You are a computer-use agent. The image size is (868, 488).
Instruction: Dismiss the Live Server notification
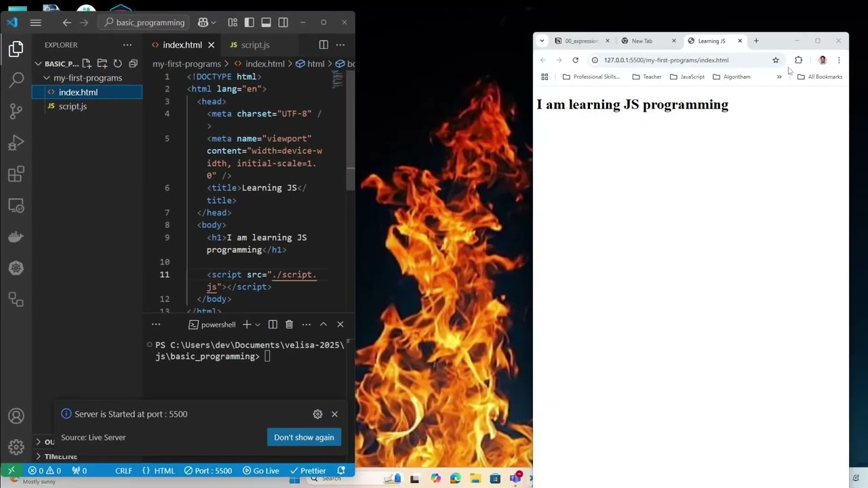coord(334,414)
